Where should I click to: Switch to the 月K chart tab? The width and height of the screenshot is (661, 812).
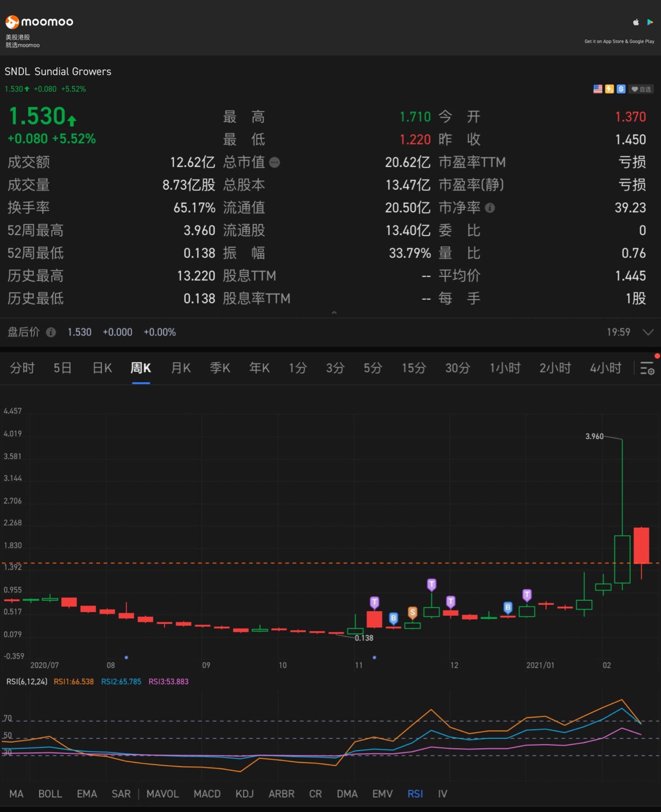(x=181, y=368)
